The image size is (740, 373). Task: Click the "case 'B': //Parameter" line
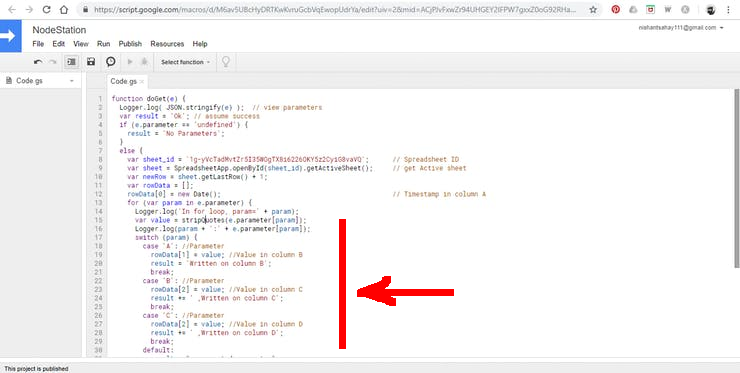(183, 281)
